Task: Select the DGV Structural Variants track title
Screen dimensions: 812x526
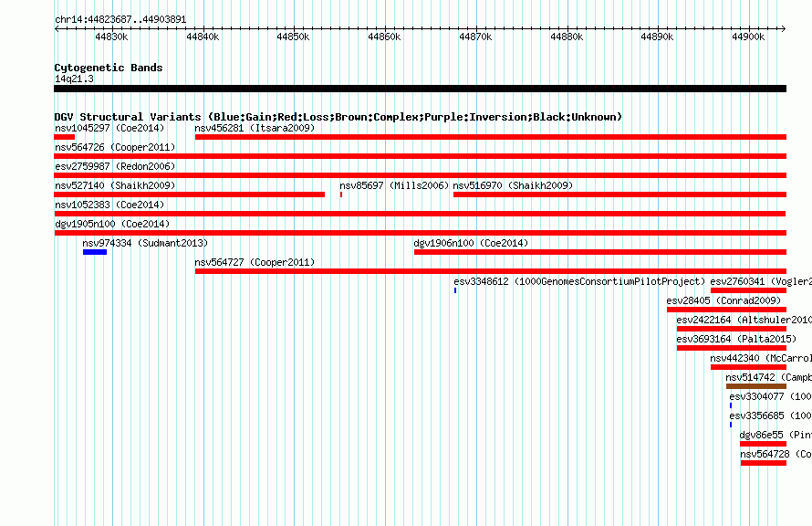Action: pyautogui.click(x=338, y=117)
